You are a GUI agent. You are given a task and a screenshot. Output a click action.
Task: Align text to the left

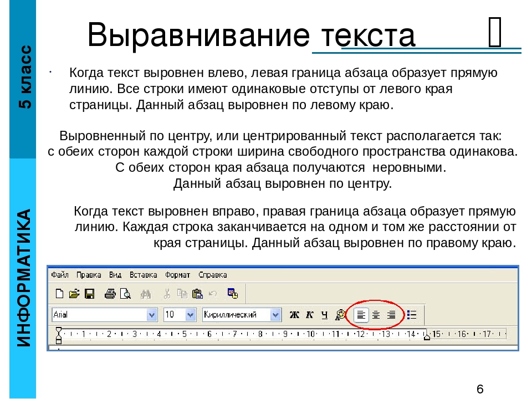pyautogui.click(x=361, y=315)
